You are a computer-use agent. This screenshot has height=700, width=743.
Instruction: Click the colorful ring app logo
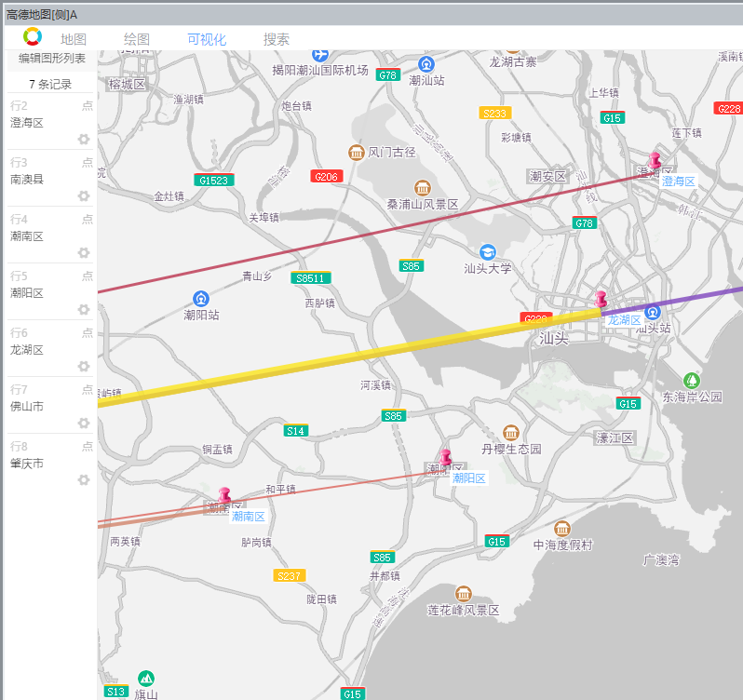click(33, 36)
